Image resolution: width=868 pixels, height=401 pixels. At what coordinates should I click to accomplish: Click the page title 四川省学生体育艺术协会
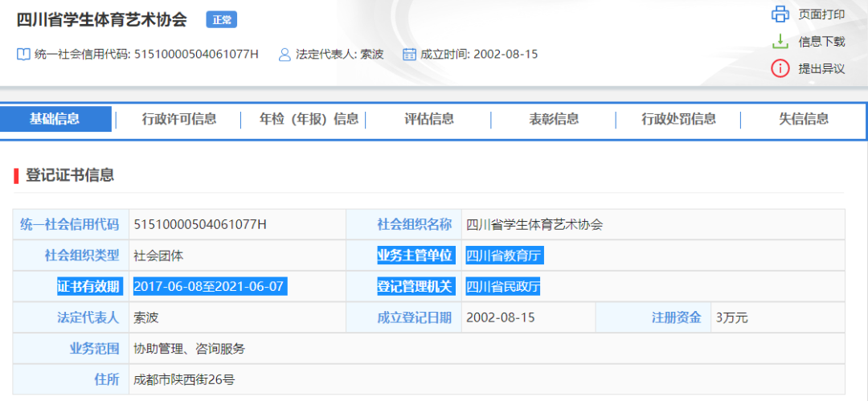point(102,20)
